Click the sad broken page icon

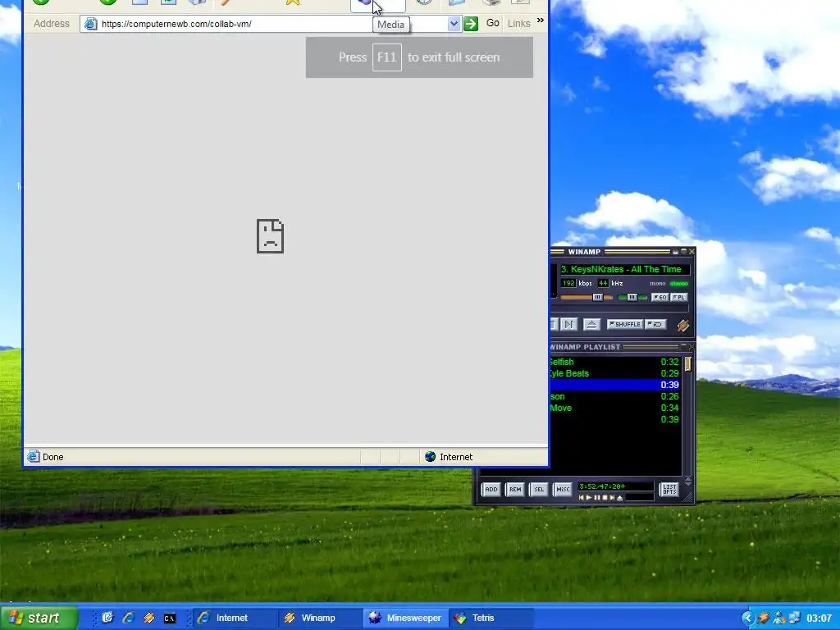click(x=270, y=236)
